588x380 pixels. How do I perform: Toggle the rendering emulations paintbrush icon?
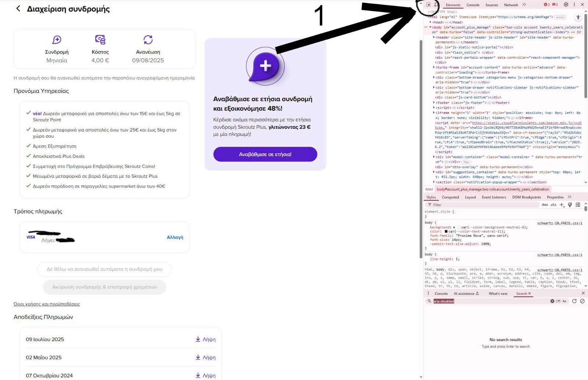tap(570, 205)
